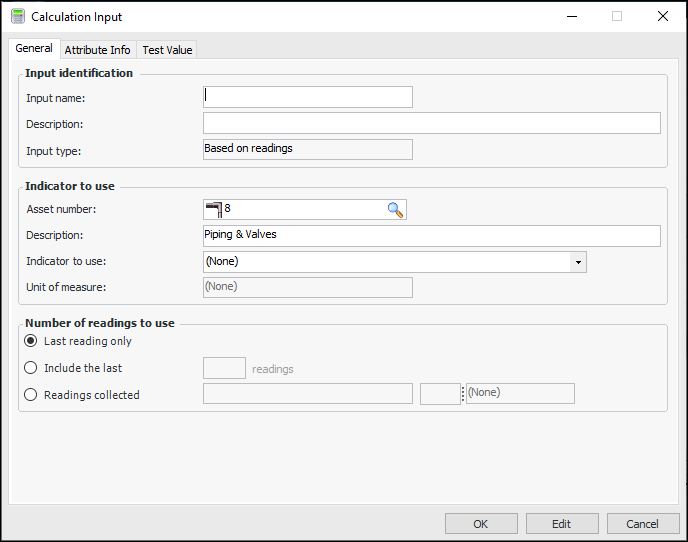Choose the Readings collected radio option
This screenshot has width=688, height=542.
pyautogui.click(x=31, y=395)
